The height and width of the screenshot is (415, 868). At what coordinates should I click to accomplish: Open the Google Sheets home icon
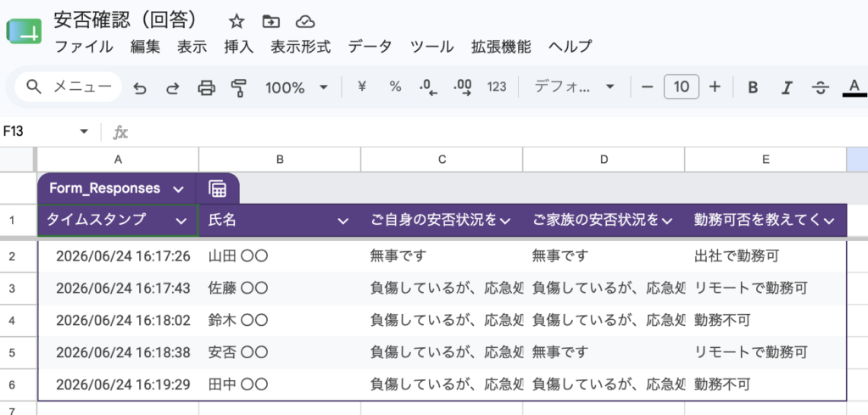(24, 31)
